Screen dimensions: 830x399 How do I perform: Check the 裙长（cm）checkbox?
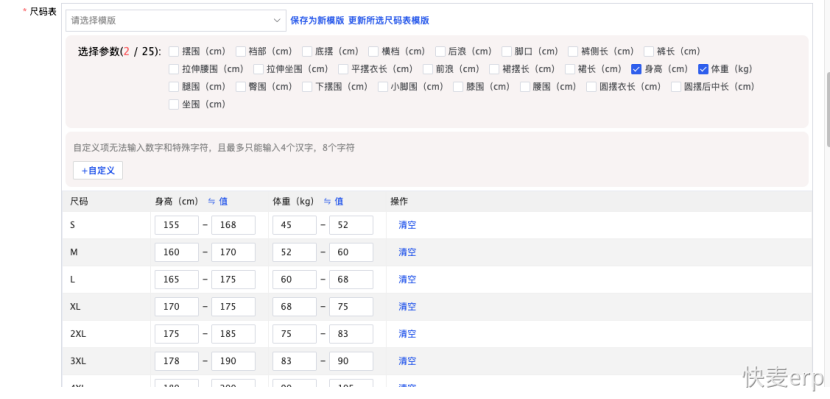(570, 69)
